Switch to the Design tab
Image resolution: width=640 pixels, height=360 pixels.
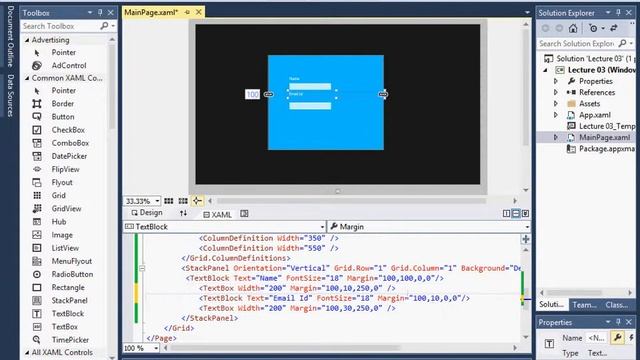coord(147,213)
